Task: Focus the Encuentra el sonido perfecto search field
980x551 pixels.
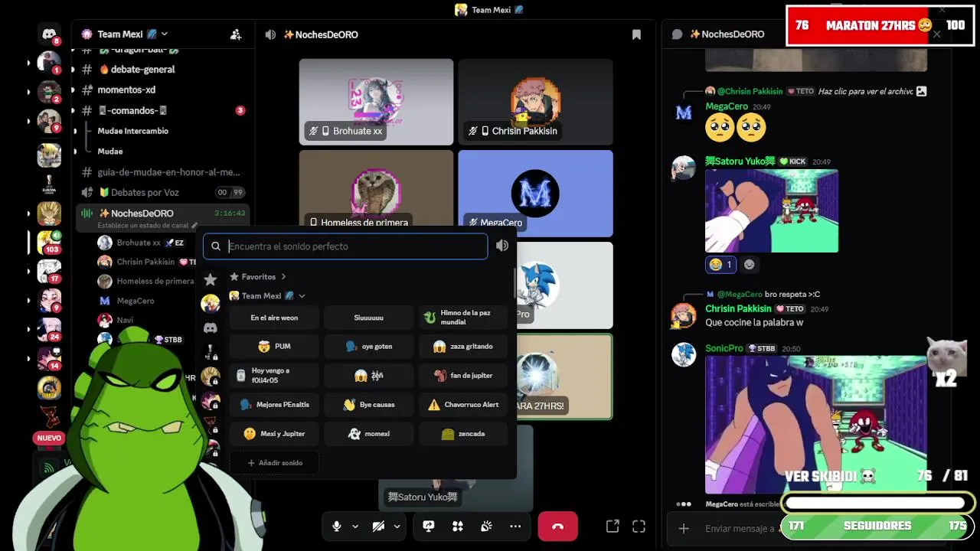Action: [x=345, y=246]
